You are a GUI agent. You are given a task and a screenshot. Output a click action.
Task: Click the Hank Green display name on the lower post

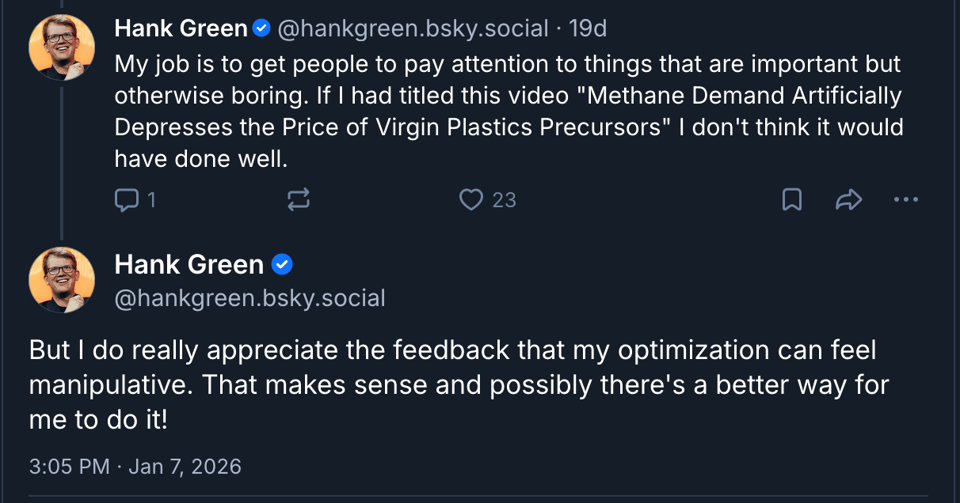(x=189, y=265)
